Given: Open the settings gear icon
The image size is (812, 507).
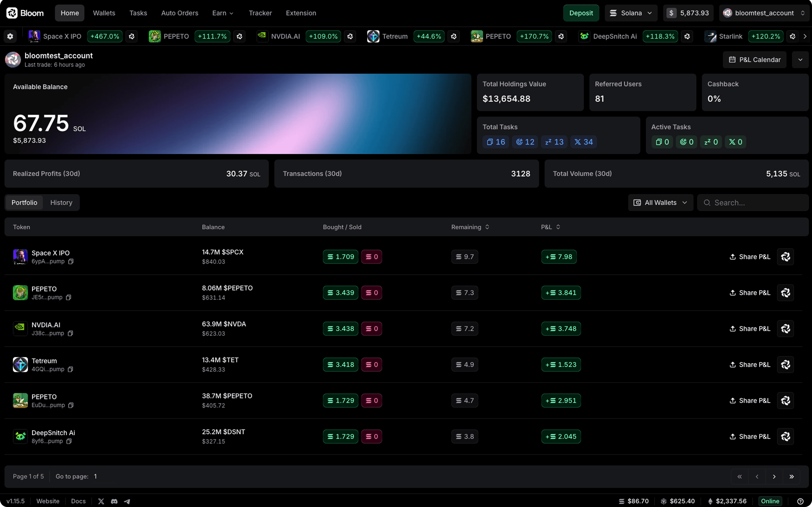Looking at the screenshot, I should [10, 36].
